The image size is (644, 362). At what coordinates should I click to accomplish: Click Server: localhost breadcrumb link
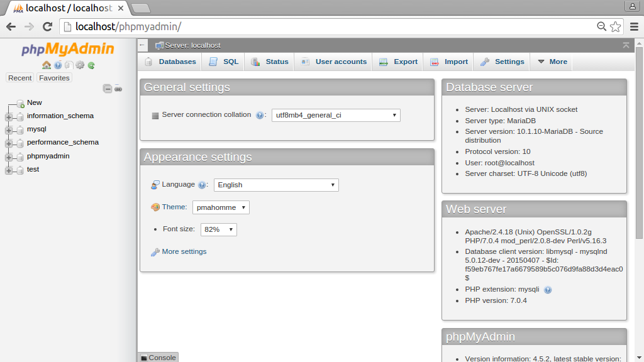tap(192, 45)
